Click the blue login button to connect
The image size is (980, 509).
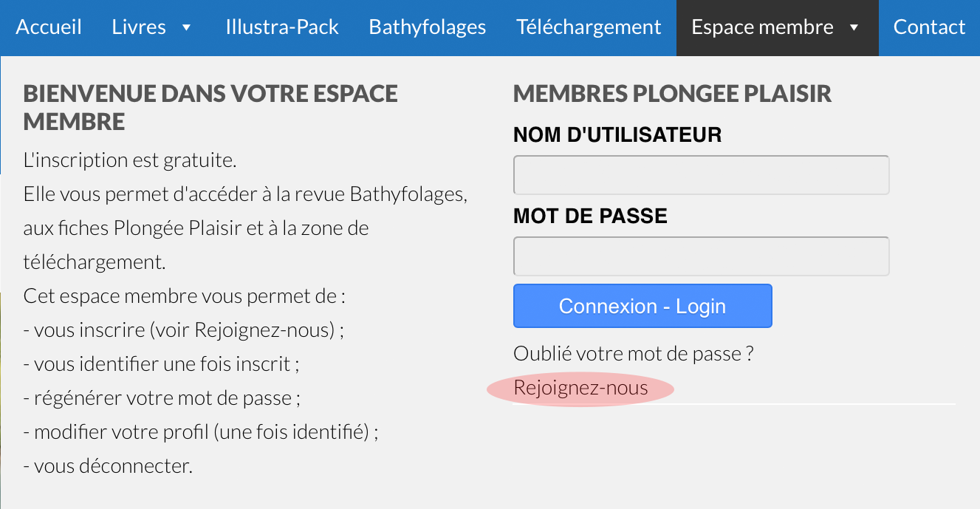pos(643,305)
